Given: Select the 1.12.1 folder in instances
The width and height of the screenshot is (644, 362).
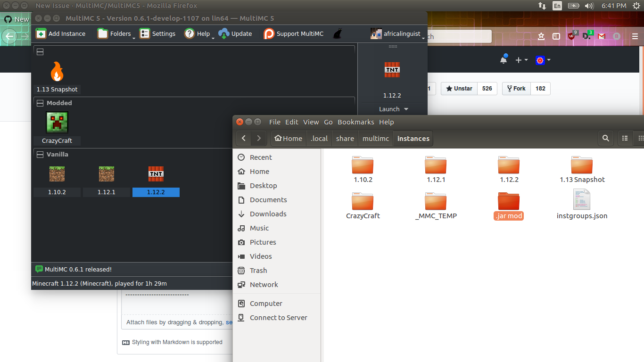Looking at the screenshot, I should coord(436,170).
